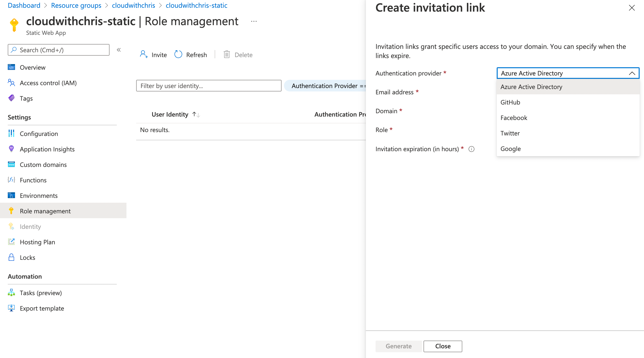Open the Environments blade
The width and height of the screenshot is (644, 358).
point(39,195)
